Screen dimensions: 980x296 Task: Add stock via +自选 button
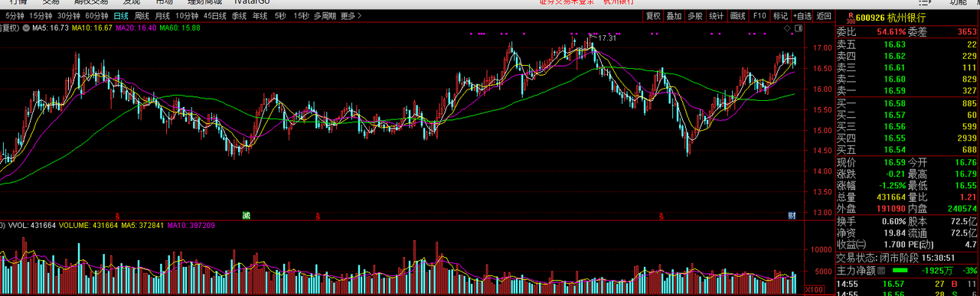pos(802,15)
